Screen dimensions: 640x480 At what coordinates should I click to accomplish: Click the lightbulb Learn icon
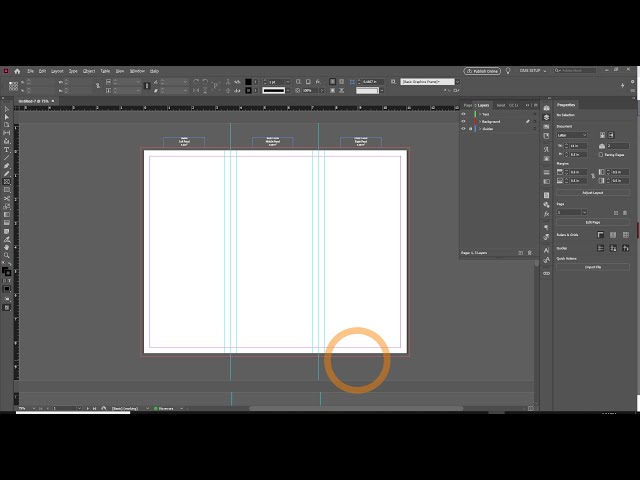point(508,71)
